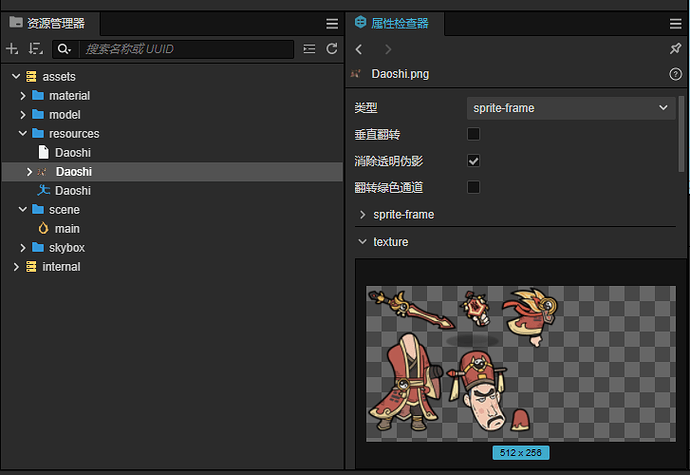Collapse the resources folder

23,133
